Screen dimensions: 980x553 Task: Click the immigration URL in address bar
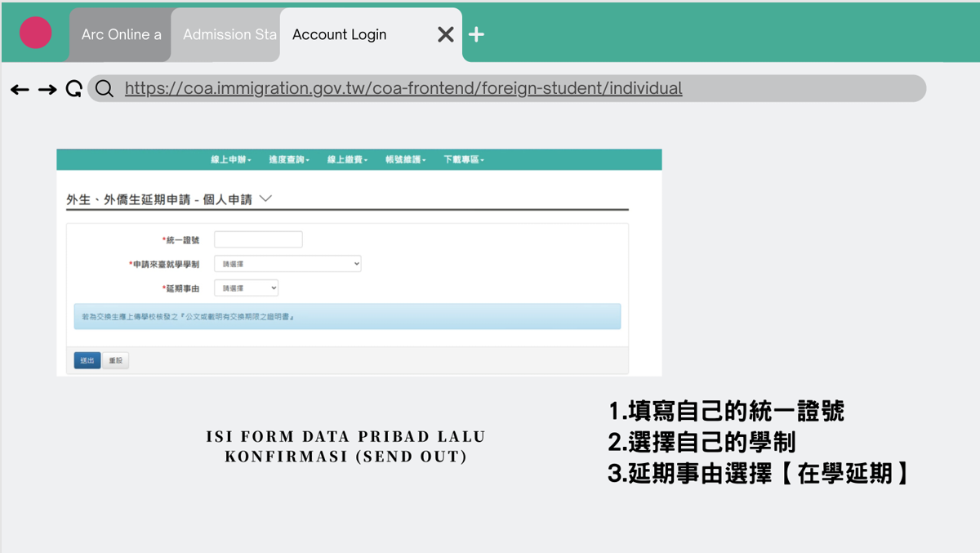click(403, 88)
